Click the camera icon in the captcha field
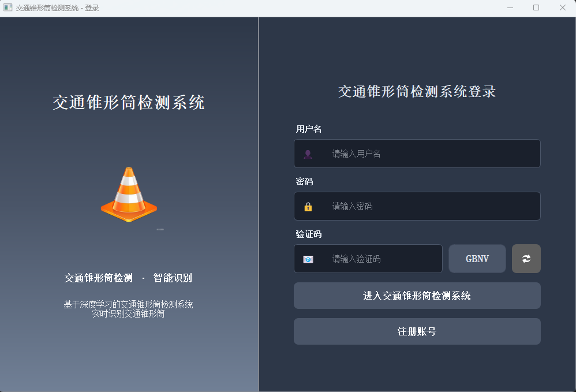Screen dimensions: 576x392 [308, 259]
